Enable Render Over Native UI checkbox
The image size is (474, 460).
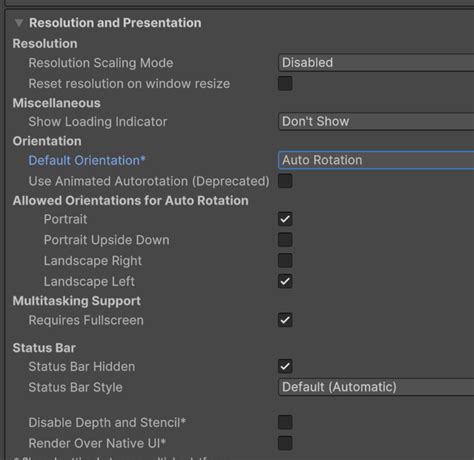click(285, 443)
